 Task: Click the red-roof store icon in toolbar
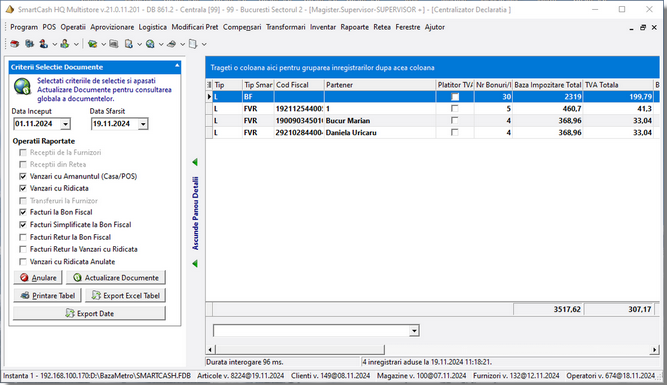pos(15,44)
